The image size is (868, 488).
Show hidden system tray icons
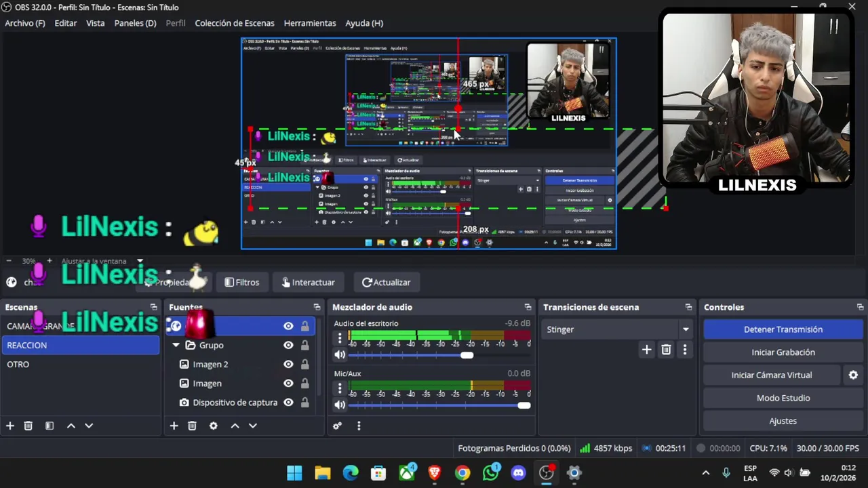(x=705, y=472)
